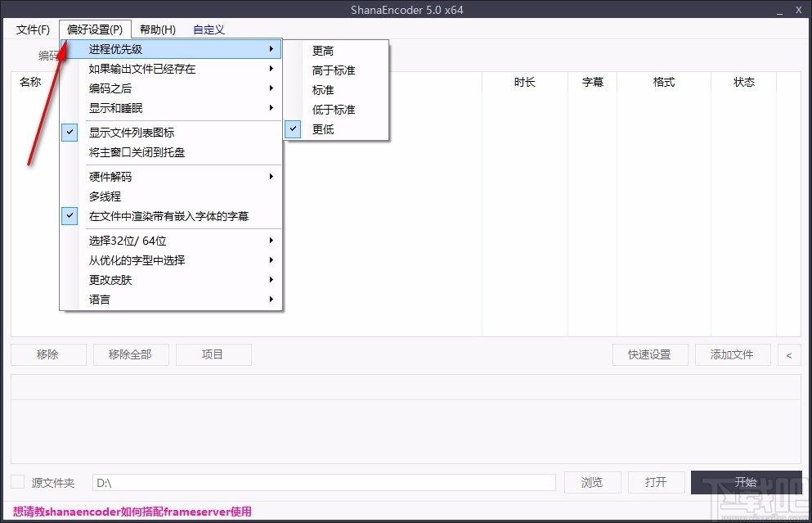Click the 自定义 menu item
The width and height of the screenshot is (812, 523).
click(x=209, y=29)
